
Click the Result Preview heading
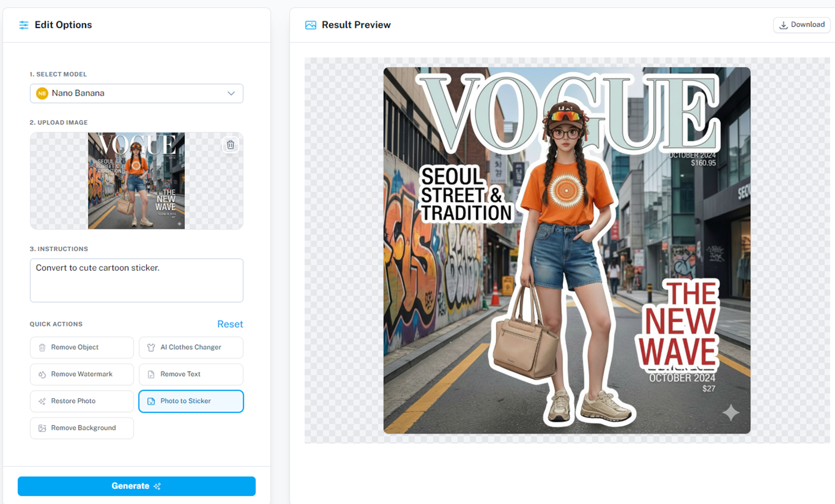click(356, 25)
